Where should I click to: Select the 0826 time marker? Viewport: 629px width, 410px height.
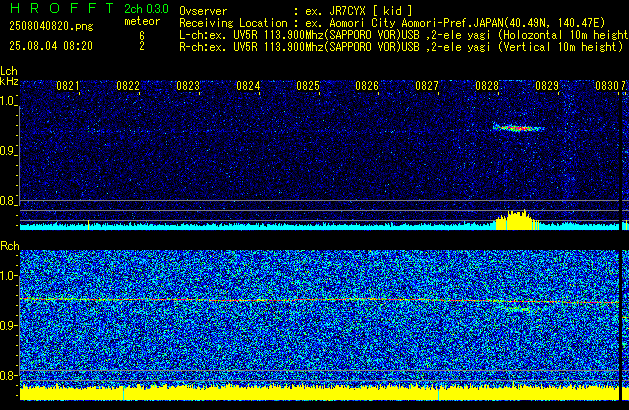pos(367,86)
